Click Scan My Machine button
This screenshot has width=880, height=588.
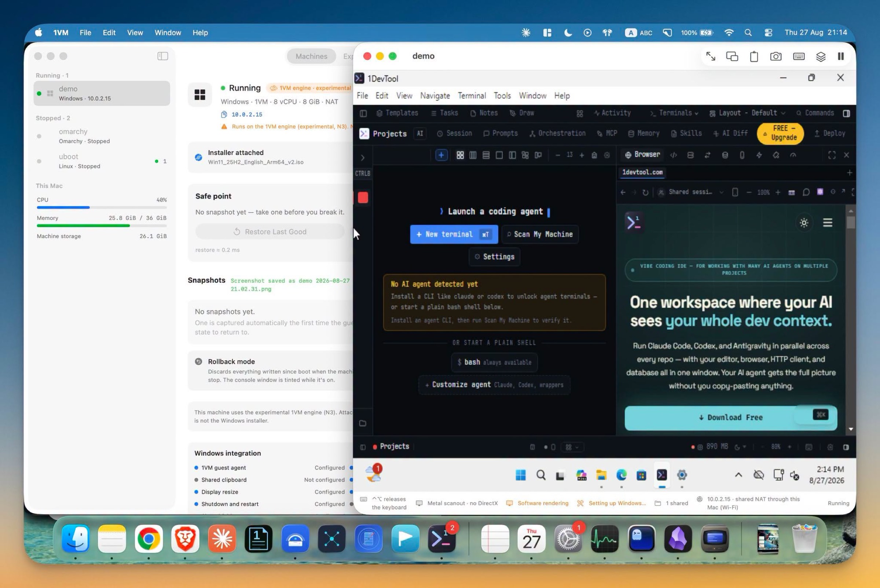point(539,234)
